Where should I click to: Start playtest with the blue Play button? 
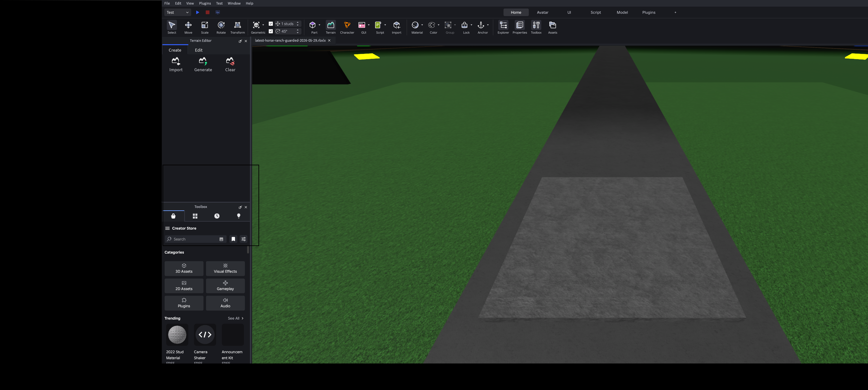point(198,12)
